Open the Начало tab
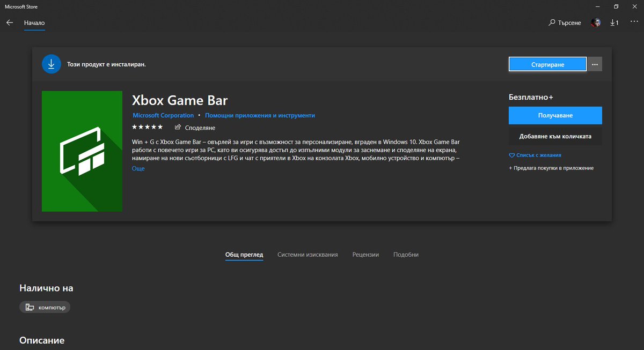The height and width of the screenshot is (350, 644). point(34,23)
